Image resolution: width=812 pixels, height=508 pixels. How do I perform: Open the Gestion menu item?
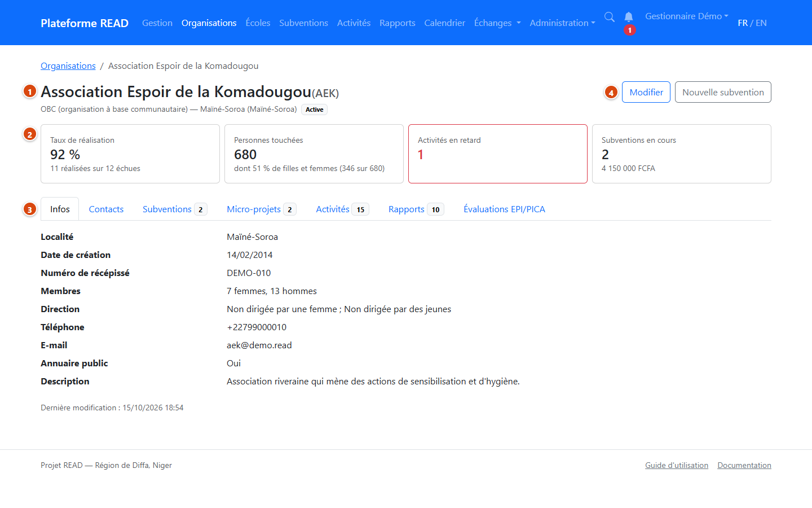[157, 23]
